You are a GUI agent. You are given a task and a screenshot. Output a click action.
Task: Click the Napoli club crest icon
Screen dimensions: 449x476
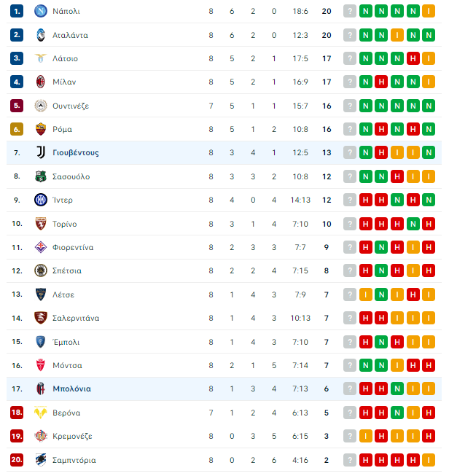[x=41, y=11]
